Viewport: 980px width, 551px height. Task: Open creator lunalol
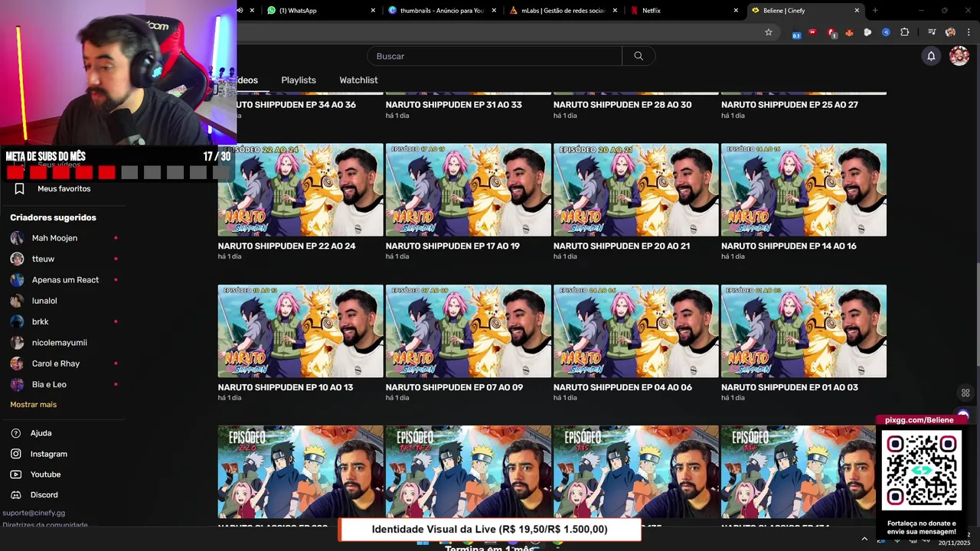tap(44, 301)
